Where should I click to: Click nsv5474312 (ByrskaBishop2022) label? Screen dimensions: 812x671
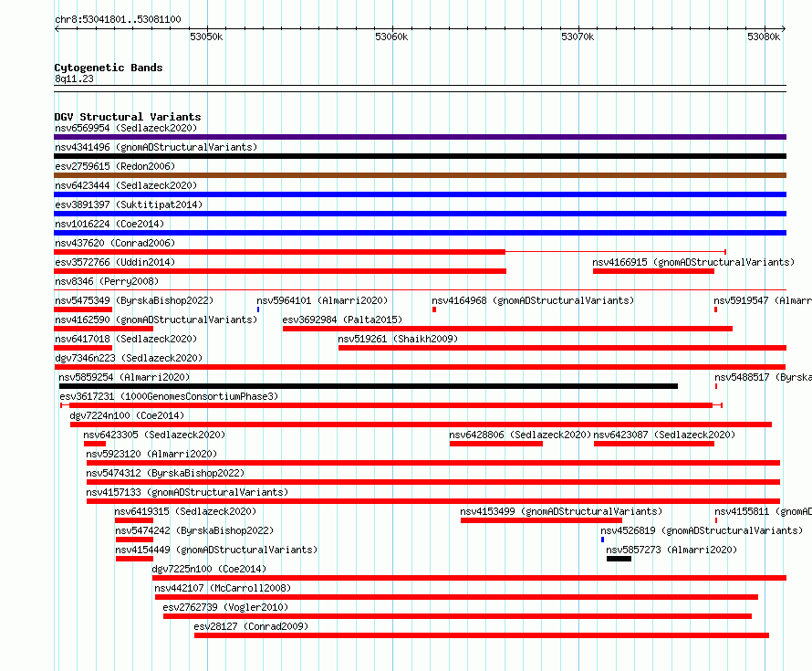[165, 473]
